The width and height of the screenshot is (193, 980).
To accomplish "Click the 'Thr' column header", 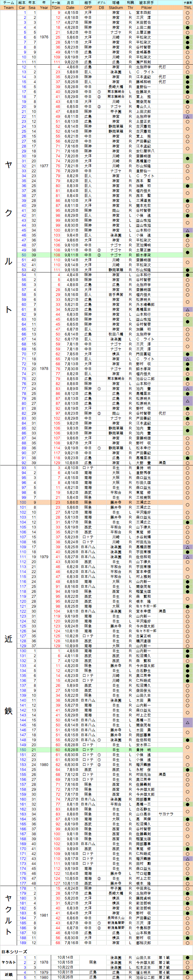I will pos(130,8).
